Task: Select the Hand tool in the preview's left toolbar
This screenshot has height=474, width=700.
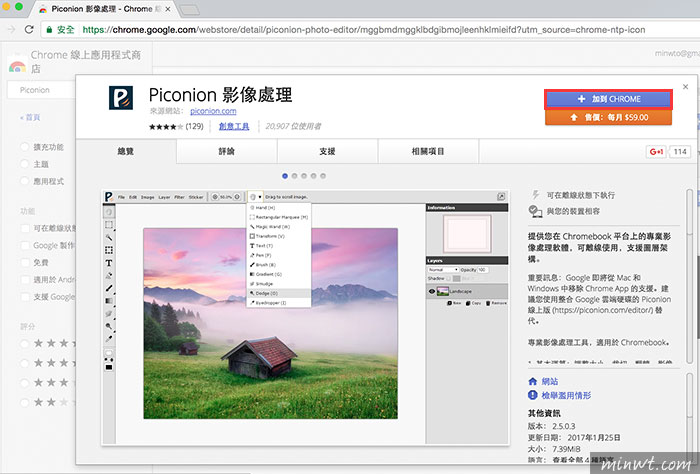Action: pos(109,212)
